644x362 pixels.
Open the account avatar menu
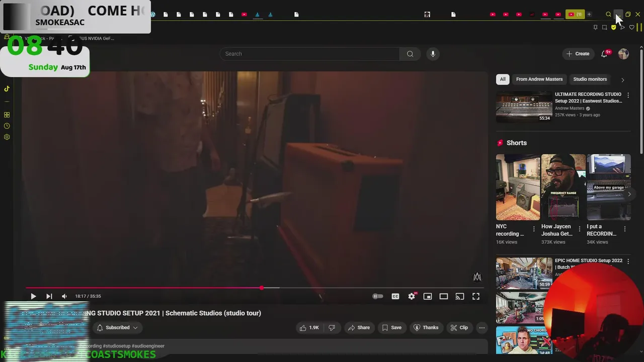[x=623, y=54]
